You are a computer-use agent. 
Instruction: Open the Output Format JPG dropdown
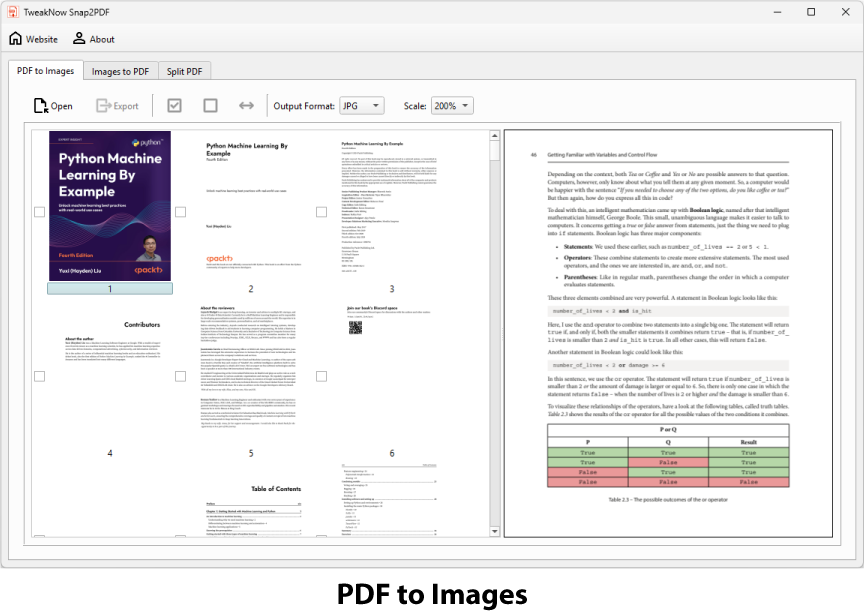(361, 106)
